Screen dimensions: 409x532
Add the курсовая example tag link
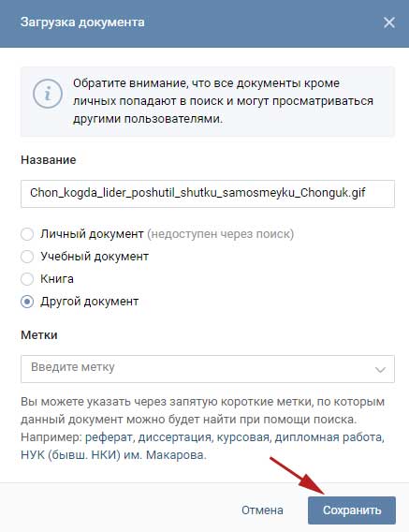(x=242, y=437)
